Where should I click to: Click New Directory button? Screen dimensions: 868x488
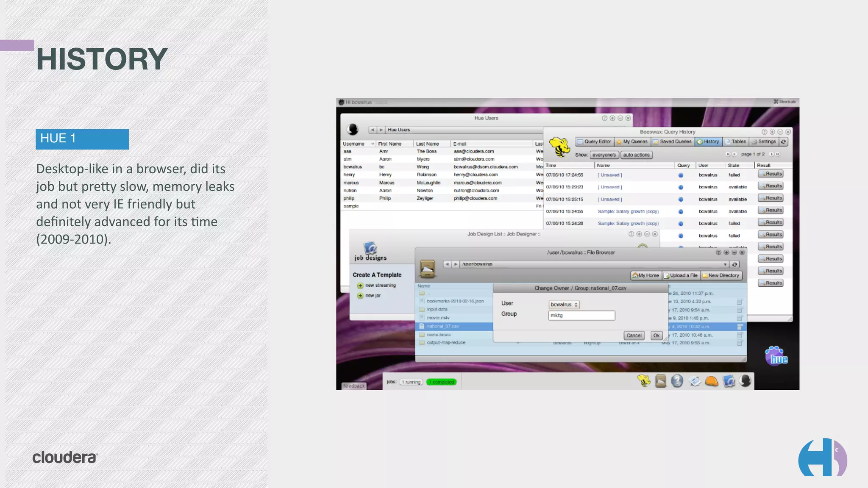pos(721,276)
